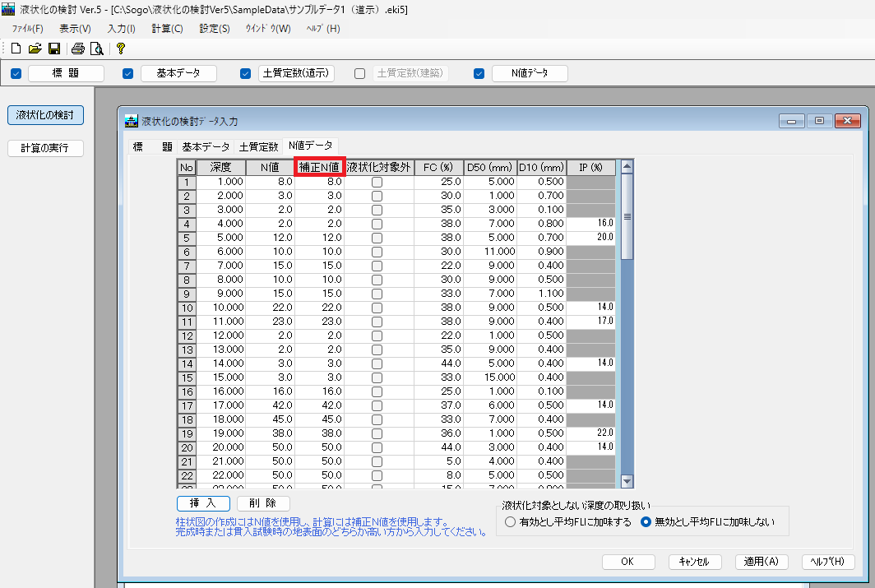
Task: Click the Print toolbar icon
Action: [x=78, y=49]
